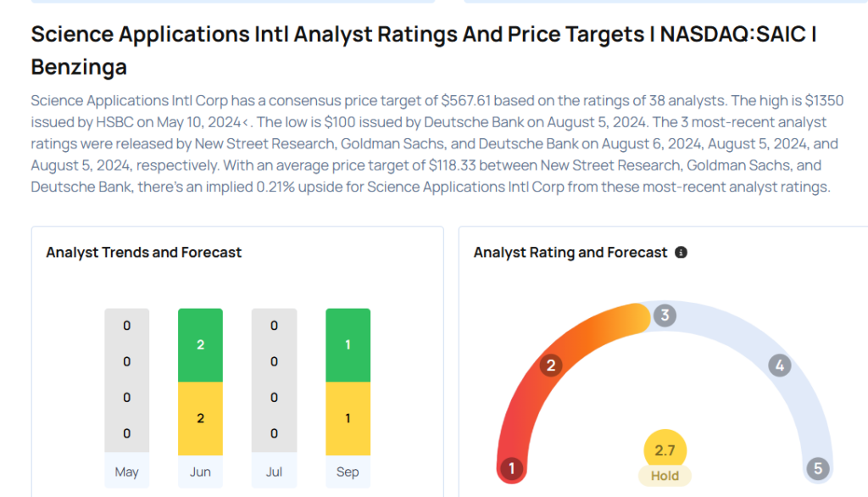Click the info icon beside Analyst Rating and Forecast
Image resolution: width=868 pixels, height=497 pixels.
(x=681, y=253)
